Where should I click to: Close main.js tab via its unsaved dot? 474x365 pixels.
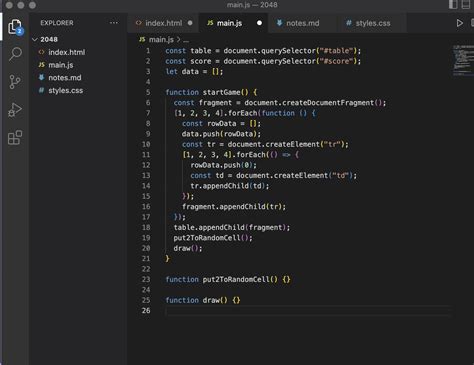[259, 23]
